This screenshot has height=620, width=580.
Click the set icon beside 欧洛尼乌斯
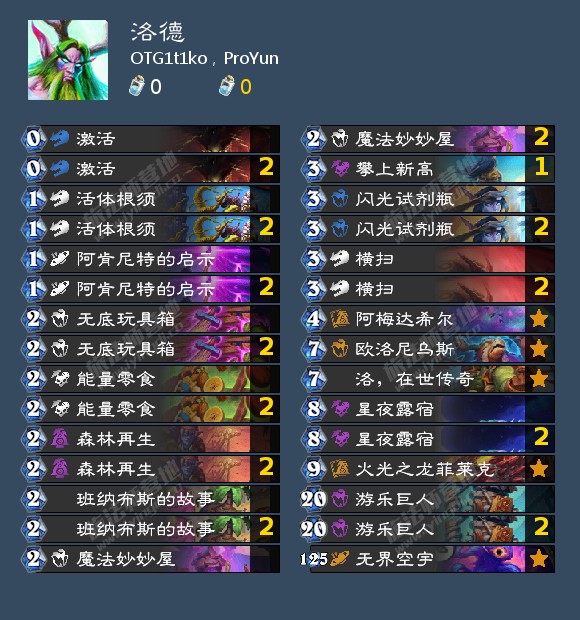tap(340, 349)
